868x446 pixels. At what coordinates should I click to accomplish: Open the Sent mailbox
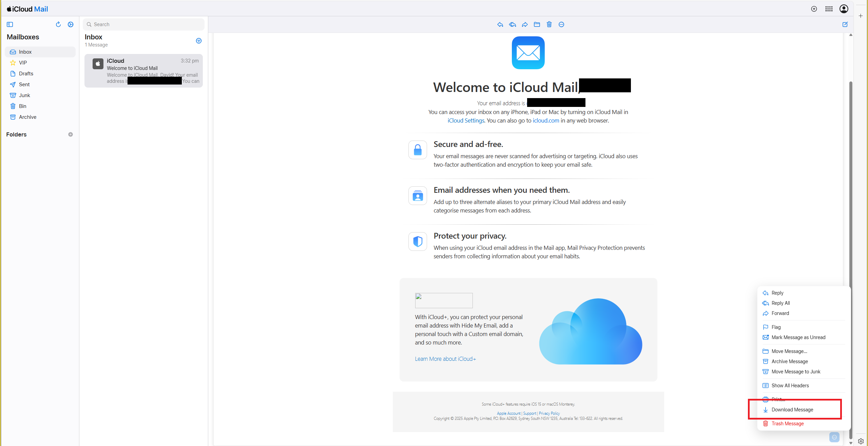pyautogui.click(x=40, y=85)
